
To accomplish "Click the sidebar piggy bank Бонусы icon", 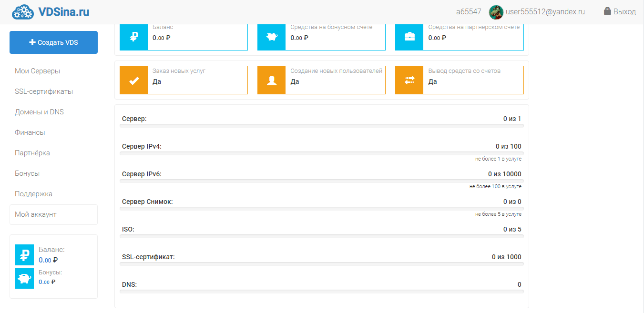I will click(24, 278).
